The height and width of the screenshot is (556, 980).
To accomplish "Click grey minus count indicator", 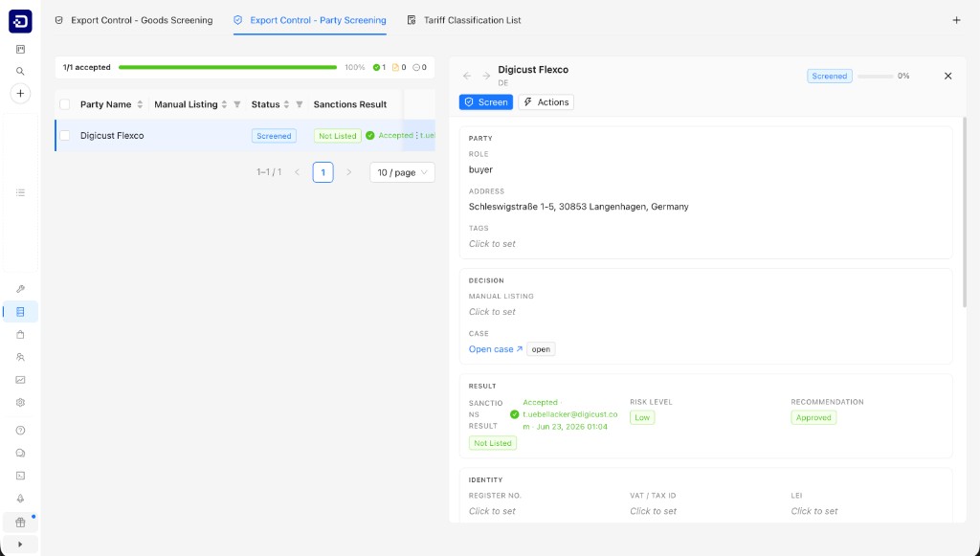I will point(419,68).
